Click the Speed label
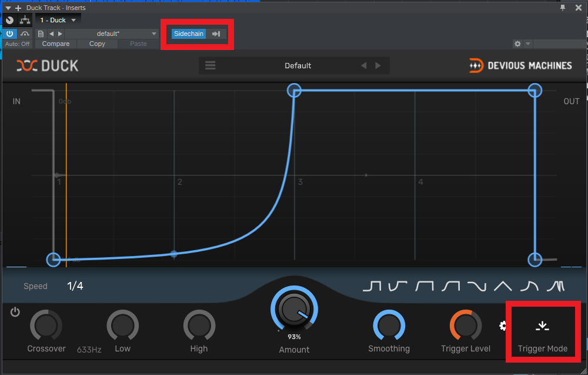The height and width of the screenshot is (375, 588). click(x=36, y=286)
